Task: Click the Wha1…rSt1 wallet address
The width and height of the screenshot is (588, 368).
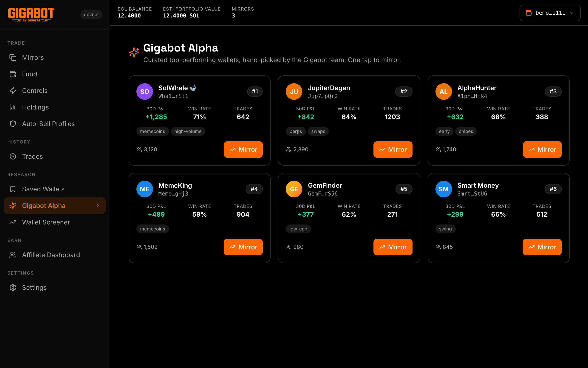Action: (x=173, y=96)
